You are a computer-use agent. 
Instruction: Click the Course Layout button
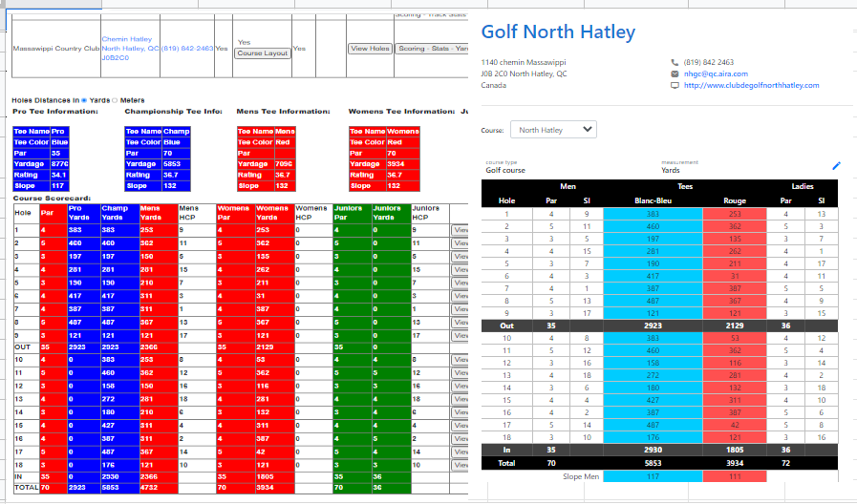263,53
